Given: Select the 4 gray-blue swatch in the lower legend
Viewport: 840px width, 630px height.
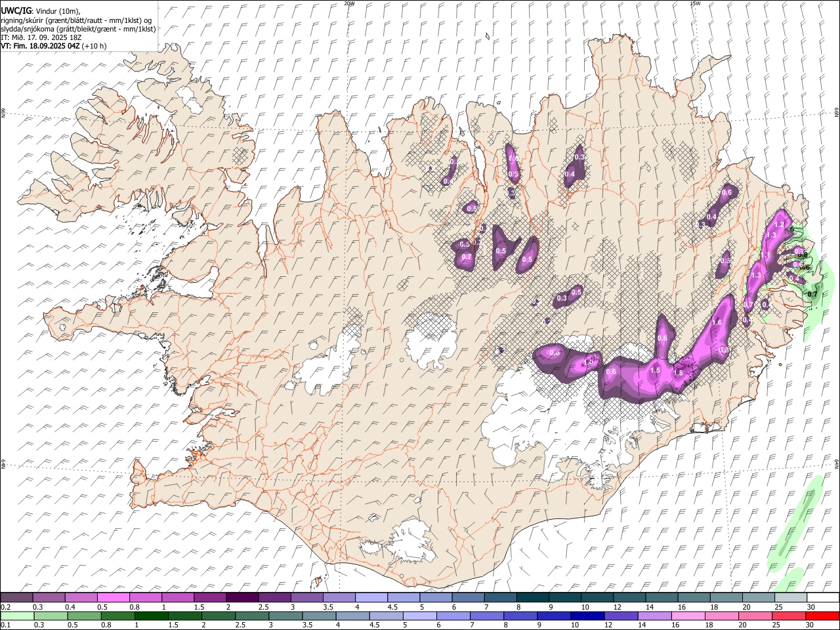Looking at the screenshot, I should (352, 616).
